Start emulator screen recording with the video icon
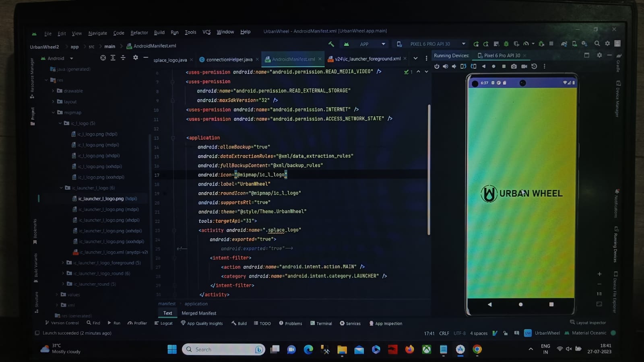 click(x=524, y=66)
